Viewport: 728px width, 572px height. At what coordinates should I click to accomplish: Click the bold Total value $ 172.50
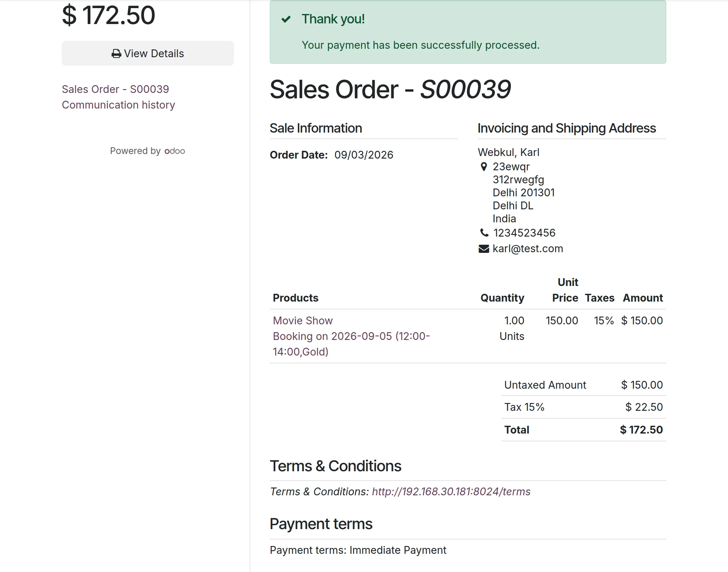point(641,430)
